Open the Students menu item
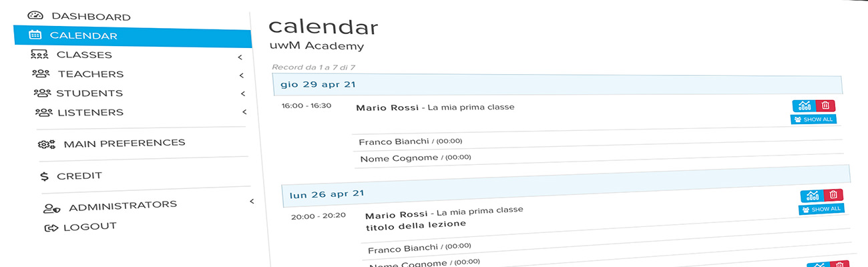Screen dimensions: 868x267 click(x=89, y=93)
